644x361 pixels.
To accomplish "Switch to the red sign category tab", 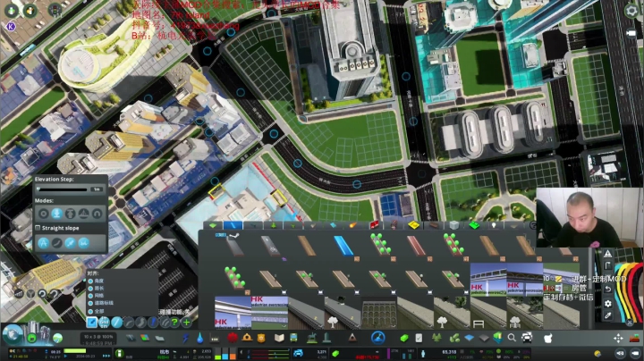I will (374, 225).
